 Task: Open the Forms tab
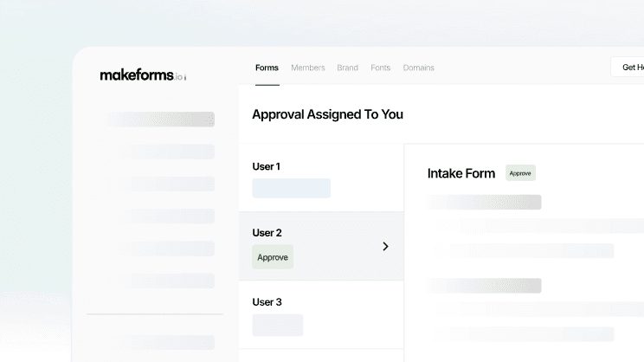267,68
